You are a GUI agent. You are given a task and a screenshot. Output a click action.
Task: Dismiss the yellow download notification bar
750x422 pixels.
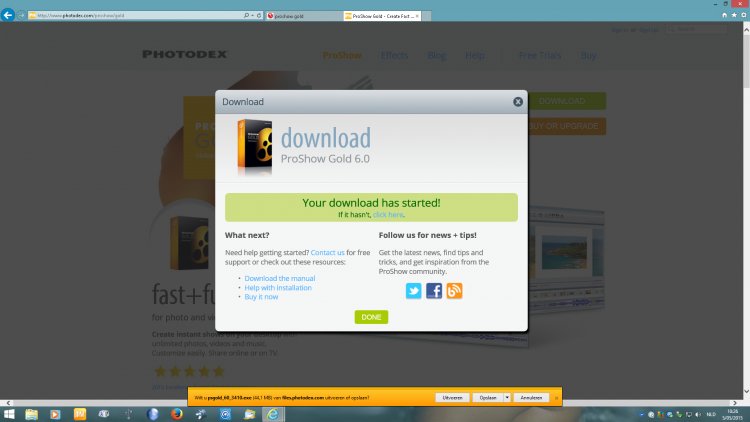(556, 397)
